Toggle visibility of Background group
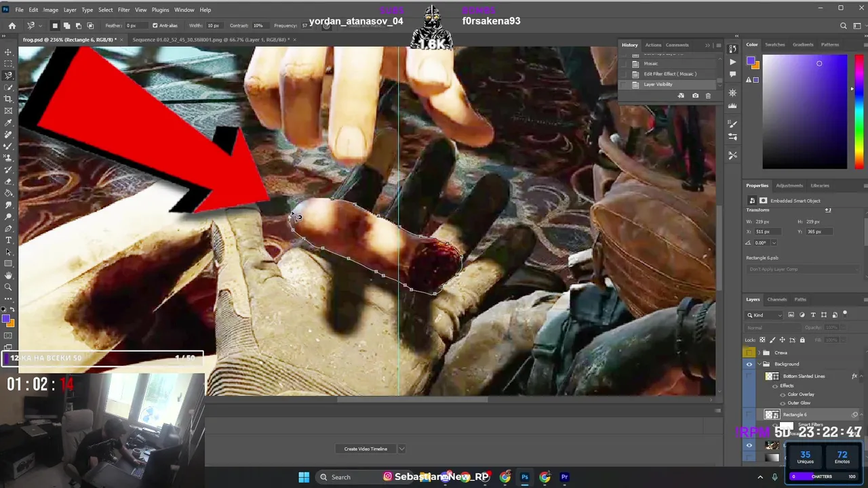This screenshot has width=868, height=488. click(749, 364)
